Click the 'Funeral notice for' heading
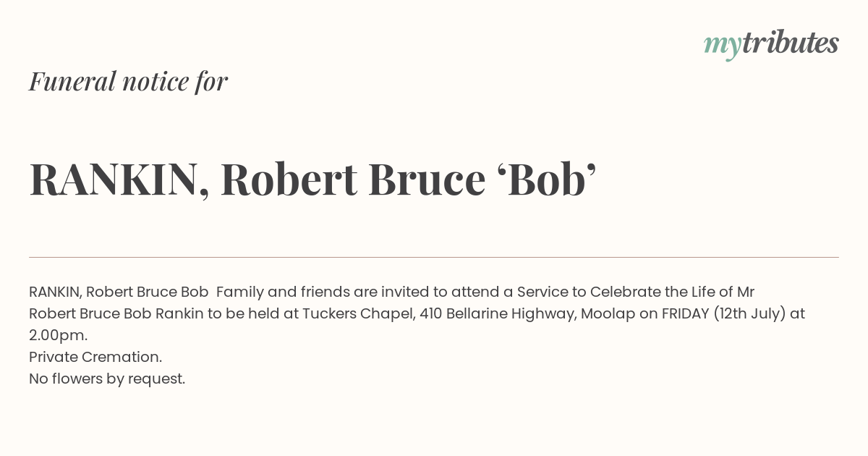The image size is (868, 456). coord(128,81)
